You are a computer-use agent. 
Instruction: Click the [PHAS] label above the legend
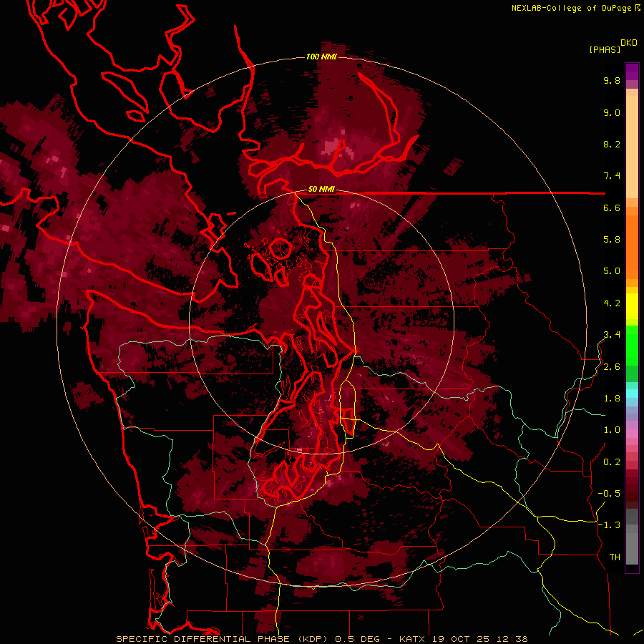605,49
